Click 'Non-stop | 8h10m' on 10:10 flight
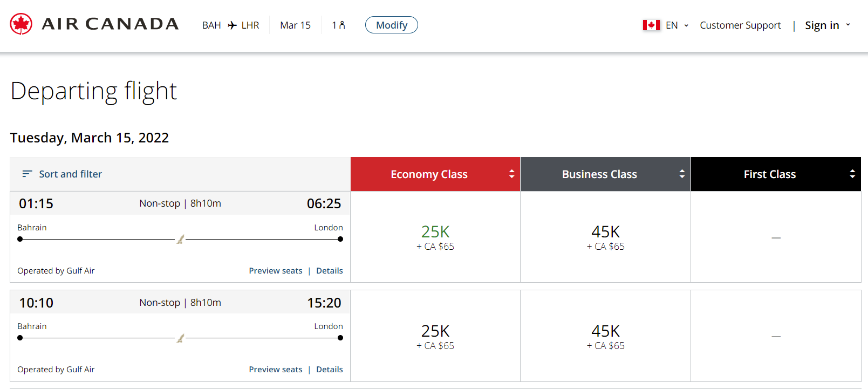Image resolution: width=868 pixels, height=389 pixels. 180,303
